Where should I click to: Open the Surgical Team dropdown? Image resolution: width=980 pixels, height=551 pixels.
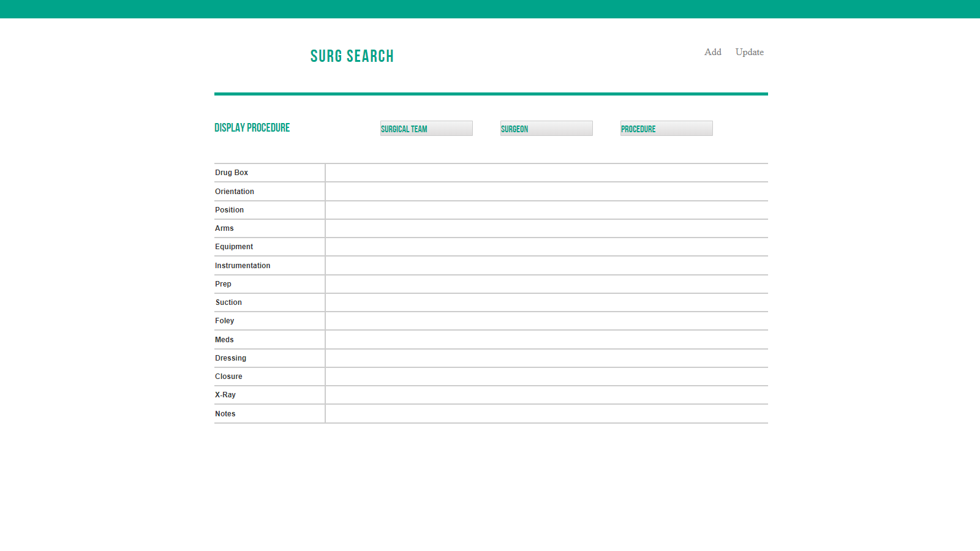click(426, 129)
